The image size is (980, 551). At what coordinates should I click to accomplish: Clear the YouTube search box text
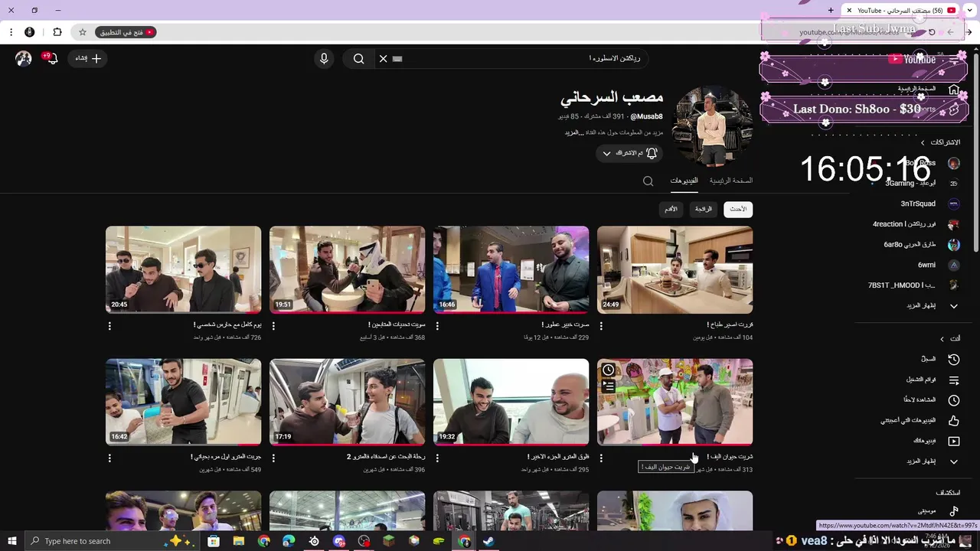[384, 59]
